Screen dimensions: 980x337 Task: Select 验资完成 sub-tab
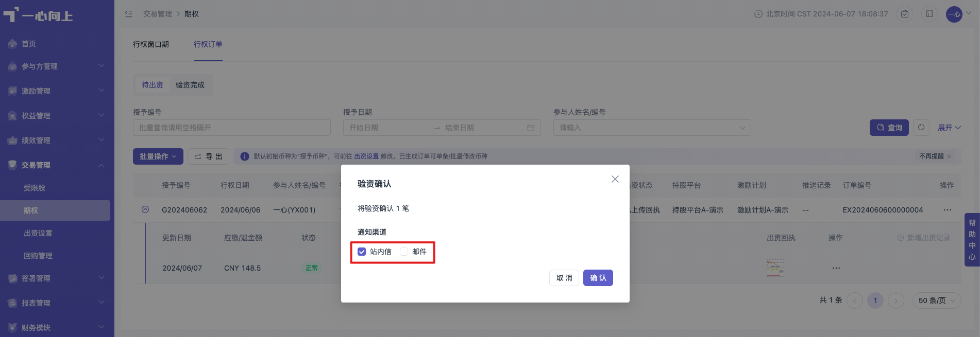pyautogui.click(x=190, y=85)
